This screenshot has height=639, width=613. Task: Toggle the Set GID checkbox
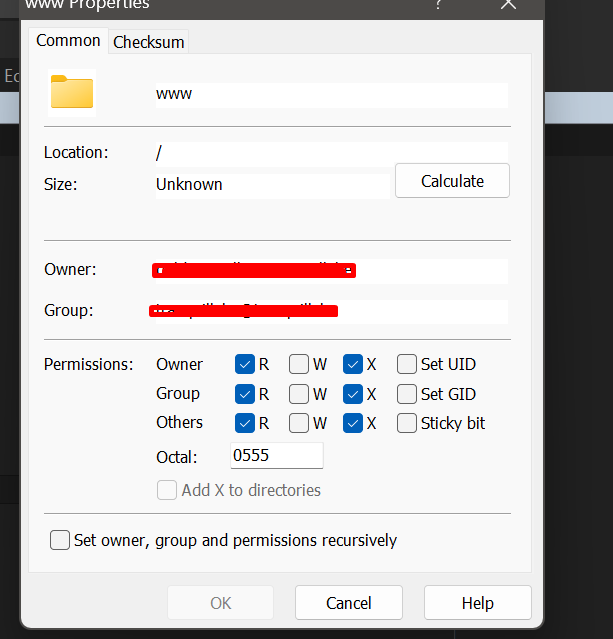tap(407, 394)
